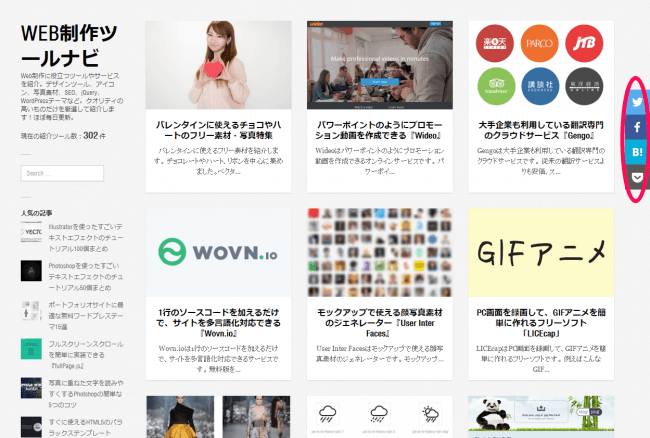The image size is (650, 438).
Task: Open the 1行のソースコードを加えるだけ Wovn.io title
Action: point(218,323)
